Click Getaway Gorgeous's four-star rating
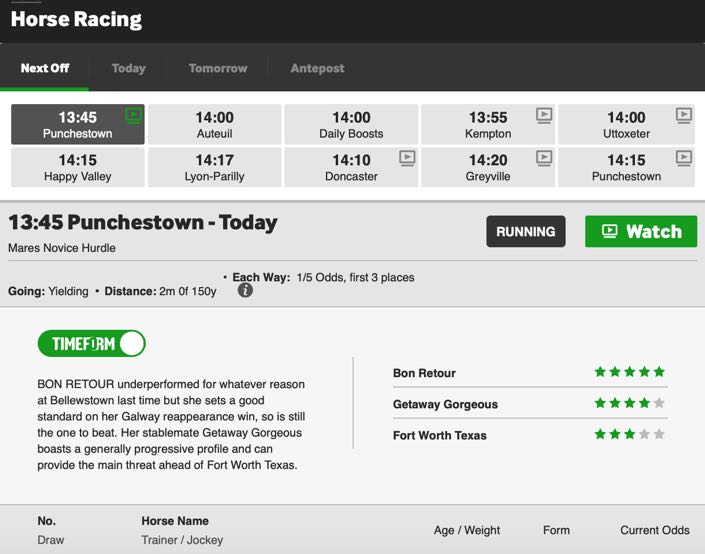The width and height of the screenshot is (705, 554). click(629, 403)
